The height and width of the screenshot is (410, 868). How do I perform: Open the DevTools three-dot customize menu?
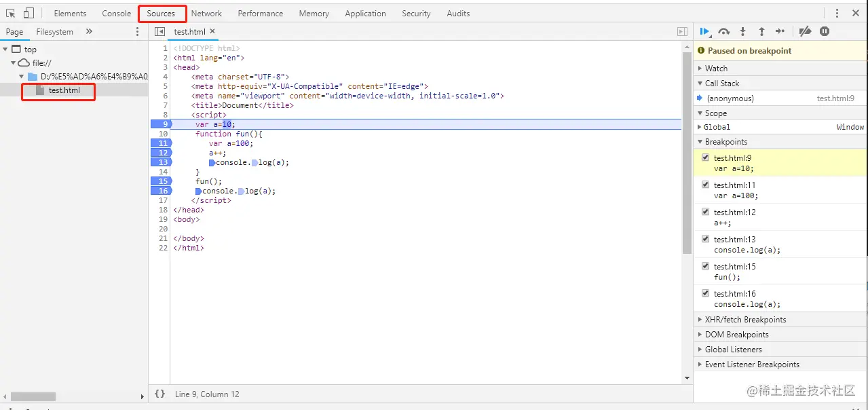click(837, 13)
